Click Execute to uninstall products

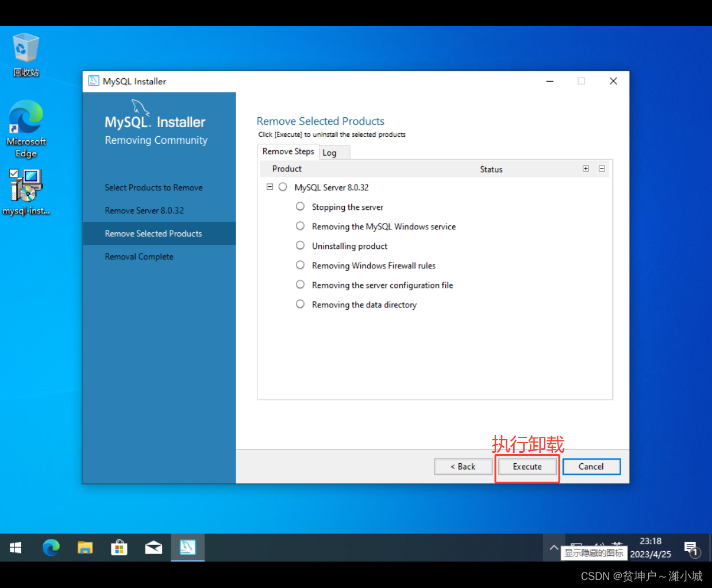528,467
